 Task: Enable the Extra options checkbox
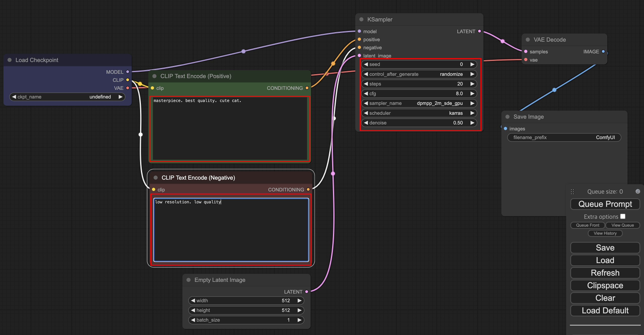pyautogui.click(x=623, y=217)
